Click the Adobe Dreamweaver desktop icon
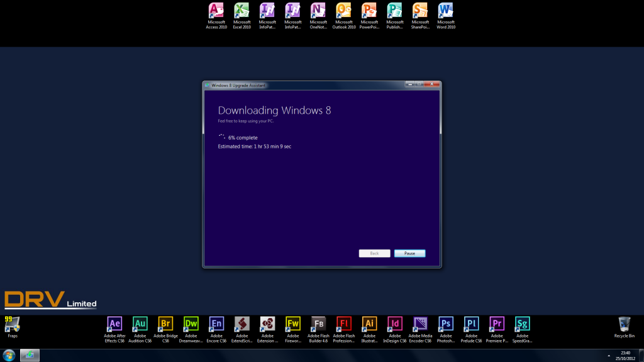Screen dimensions: 644x362 pos(191,324)
